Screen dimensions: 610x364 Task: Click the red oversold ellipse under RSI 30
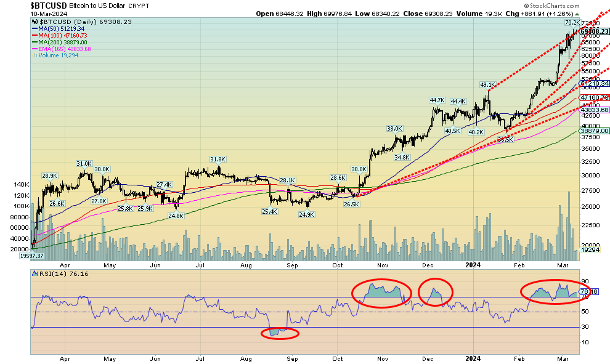point(280,333)
